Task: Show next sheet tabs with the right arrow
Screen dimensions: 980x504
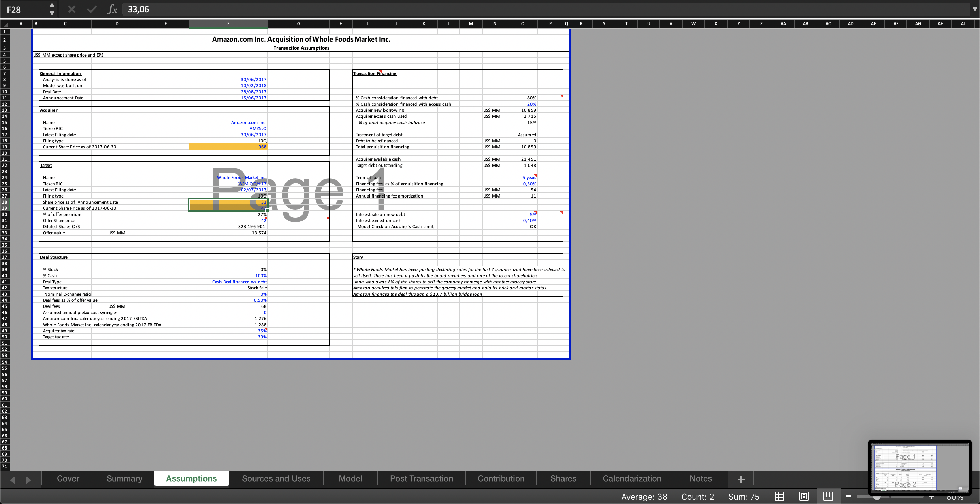Action: click(x=28, y=479)
